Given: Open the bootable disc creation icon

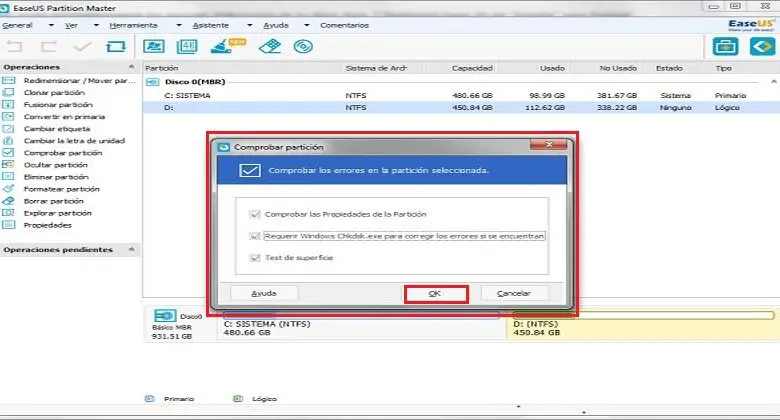Looking at the screenshot, I should 303,47.
